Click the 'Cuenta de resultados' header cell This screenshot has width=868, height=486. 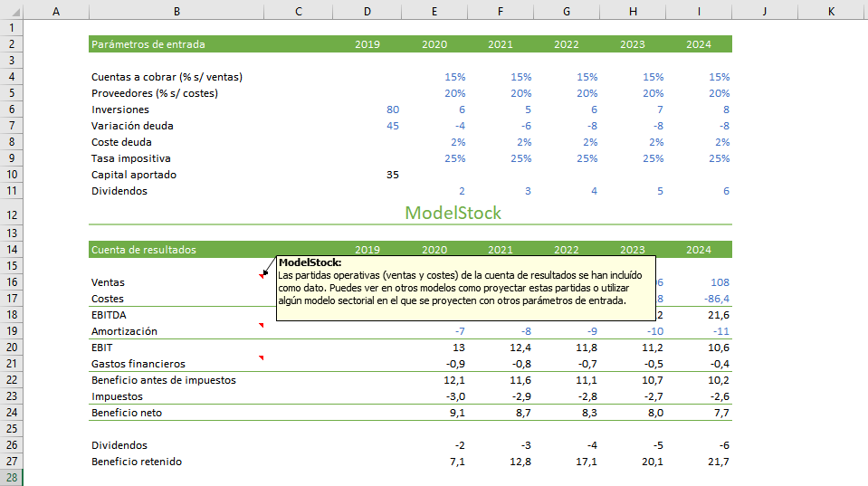pyautogui.click(x=144, y=250)
